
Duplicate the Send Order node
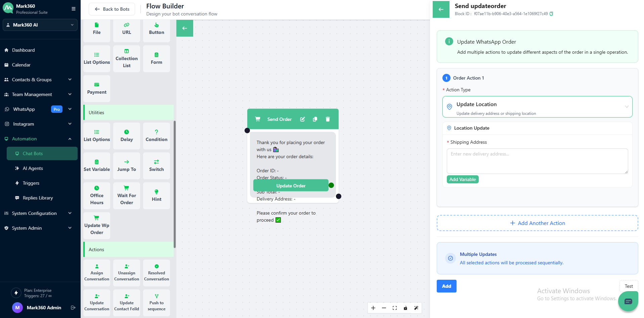[315, 119]
